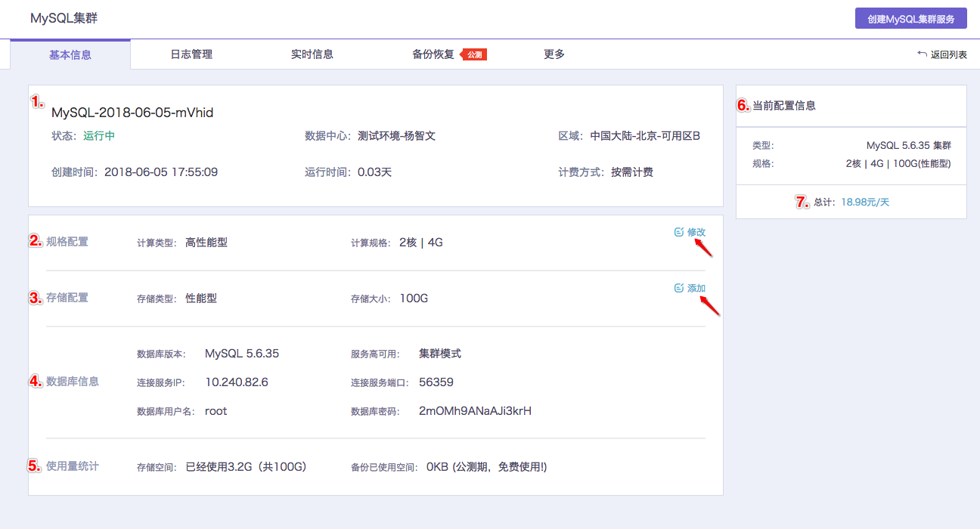Click the 计算类型 value 高性能型
The image size is (980, 529).
pos(206,243)
